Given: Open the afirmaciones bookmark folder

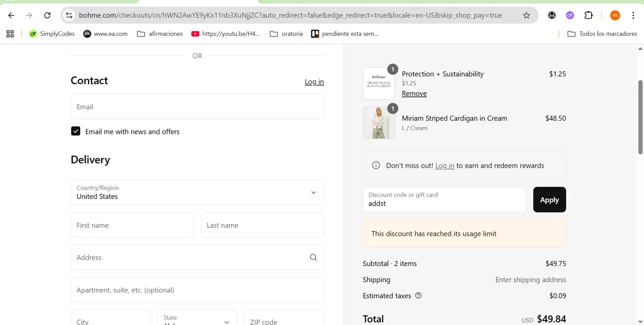Looking at the screenshot, I should (160, 34).
